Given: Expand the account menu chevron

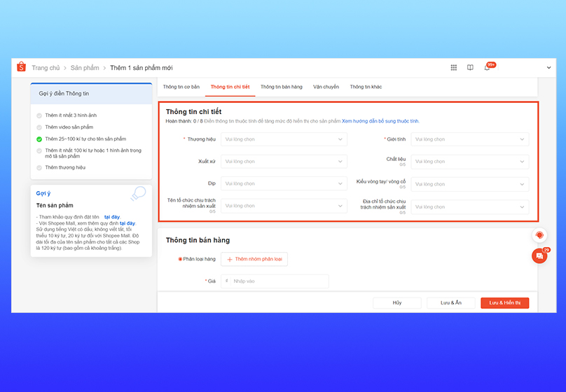Looking at the screenshot, I should click(x=548, y=68).
